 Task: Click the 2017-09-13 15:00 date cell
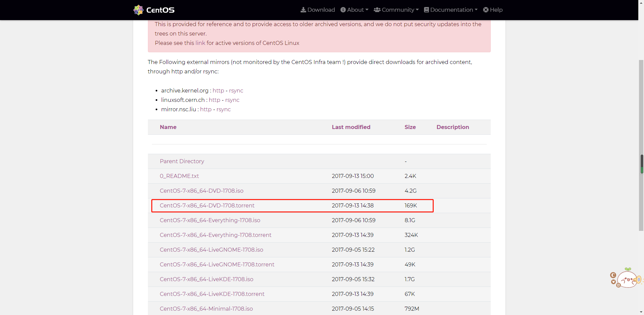(x=353, y=176)
